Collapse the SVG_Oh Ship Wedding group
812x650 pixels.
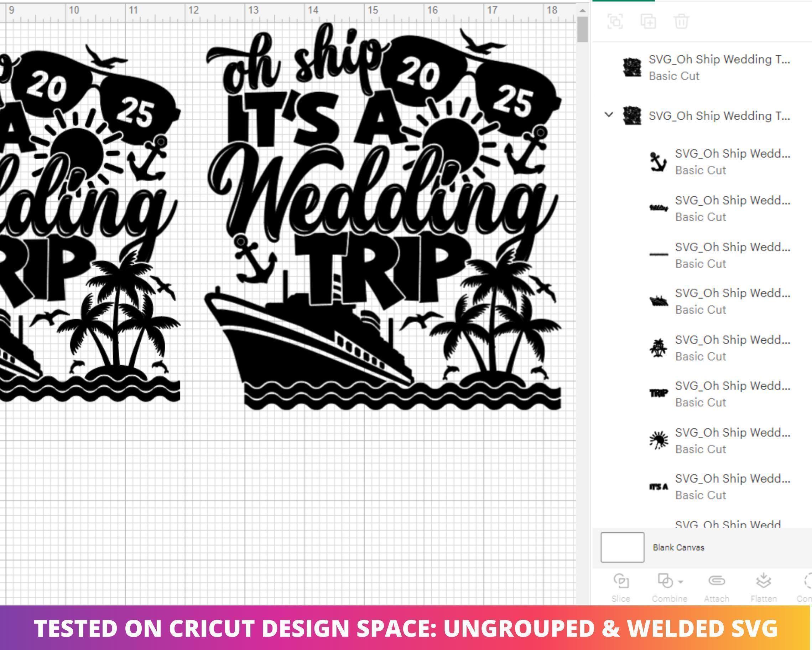pos(609,114)
